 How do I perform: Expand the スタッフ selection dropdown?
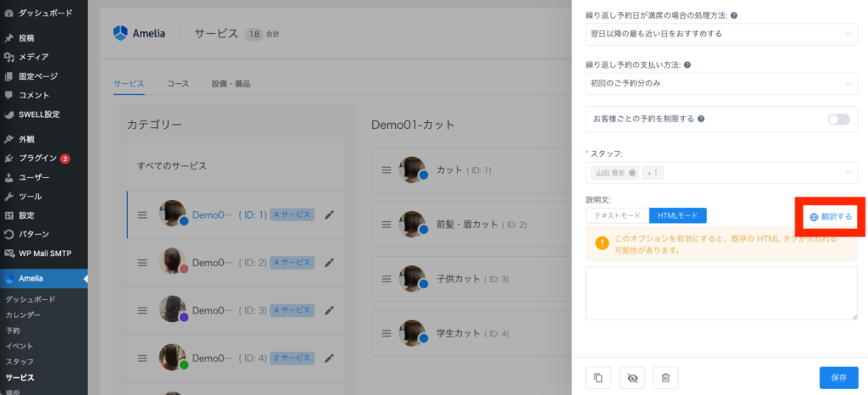coord(848,173)
